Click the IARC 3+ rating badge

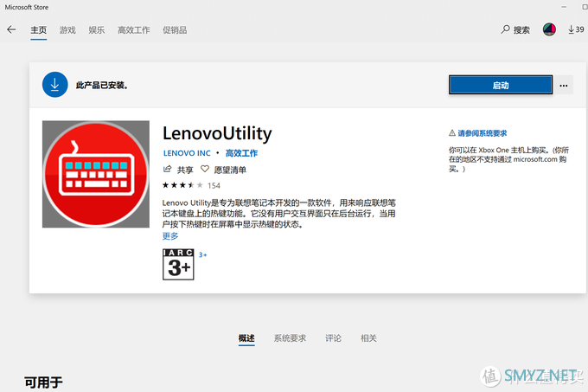pos(178,264)
